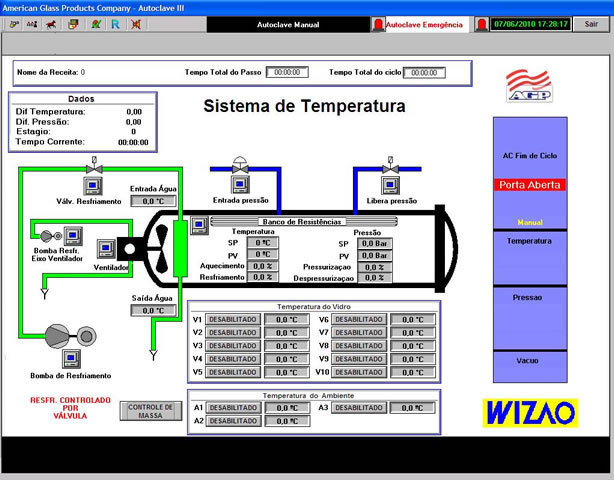Toggle V7 DESABILITADO sensor button
Image resolution: width=614 pixels, height=480 pixels.
tap(359, 332)
